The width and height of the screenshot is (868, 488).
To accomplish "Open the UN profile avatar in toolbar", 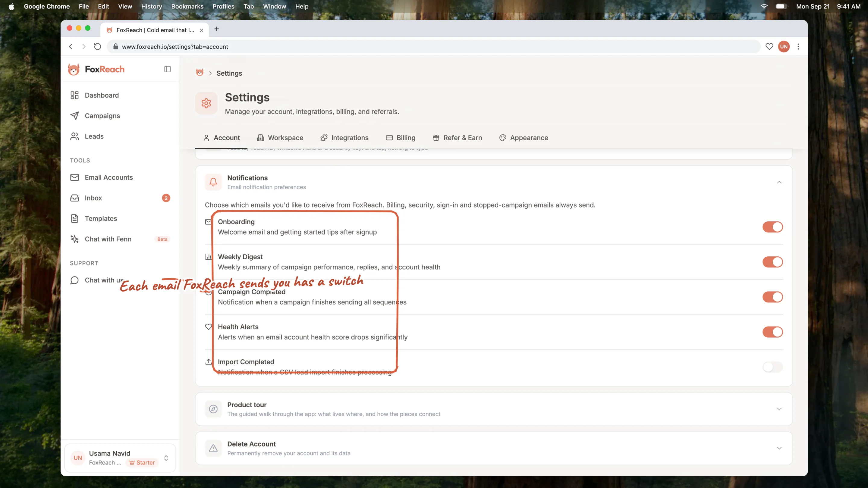I will [x=784, y=46].
